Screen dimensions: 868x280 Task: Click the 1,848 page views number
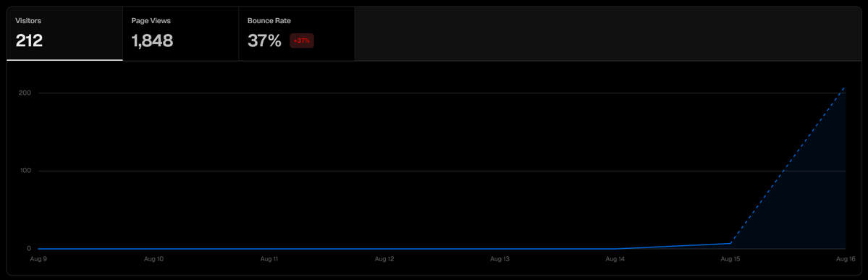click(x=152, y=41)
